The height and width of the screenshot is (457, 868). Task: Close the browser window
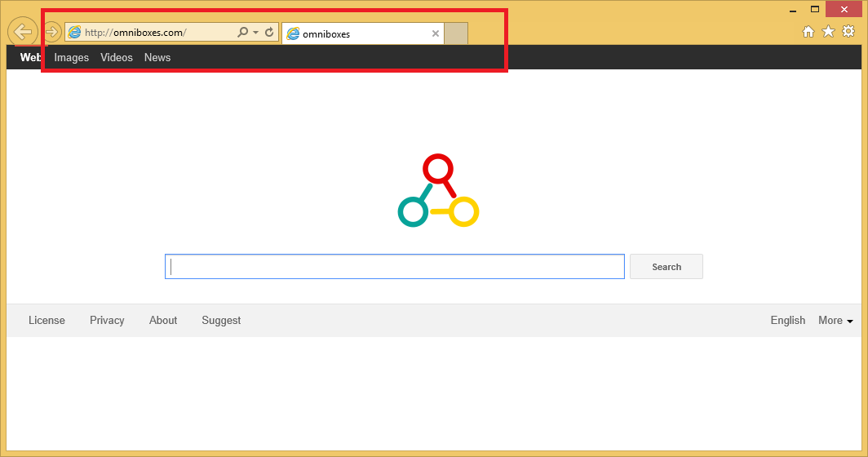pos(844,9)
